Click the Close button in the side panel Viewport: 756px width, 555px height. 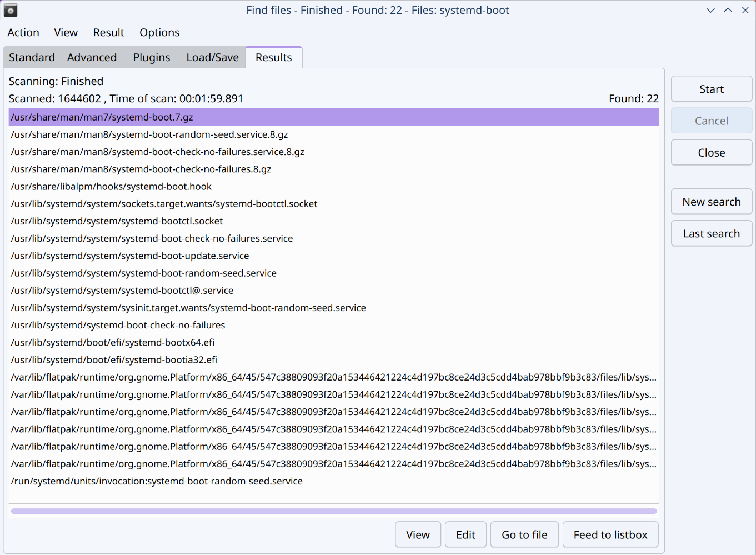tap(712, 153)
